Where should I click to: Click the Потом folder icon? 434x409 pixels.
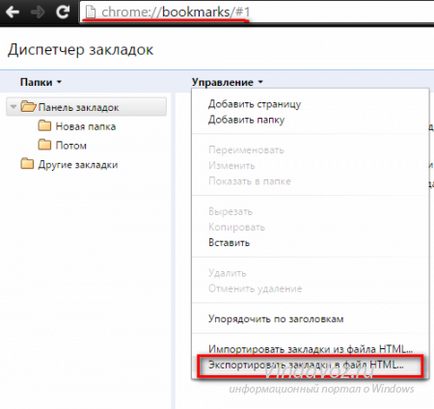click(44, 145)
